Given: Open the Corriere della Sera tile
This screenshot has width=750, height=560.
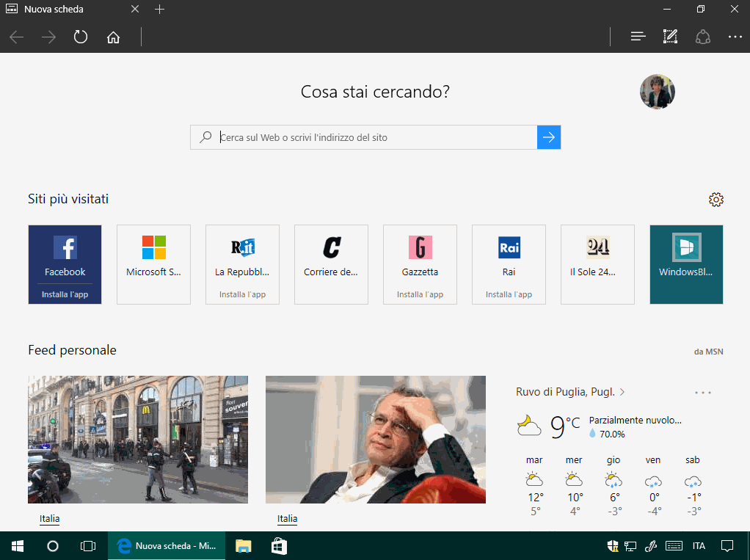Looking at the screenshot, I should pos(331,264).
